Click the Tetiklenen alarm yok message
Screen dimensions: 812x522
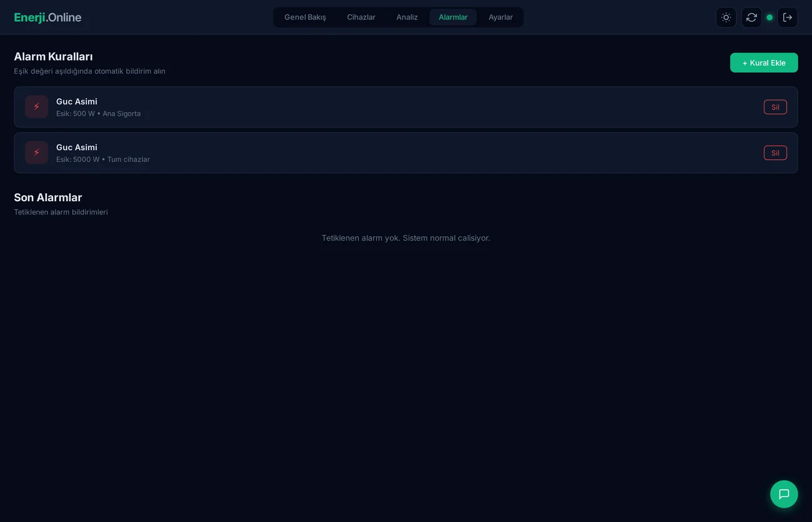pos(406,238)
